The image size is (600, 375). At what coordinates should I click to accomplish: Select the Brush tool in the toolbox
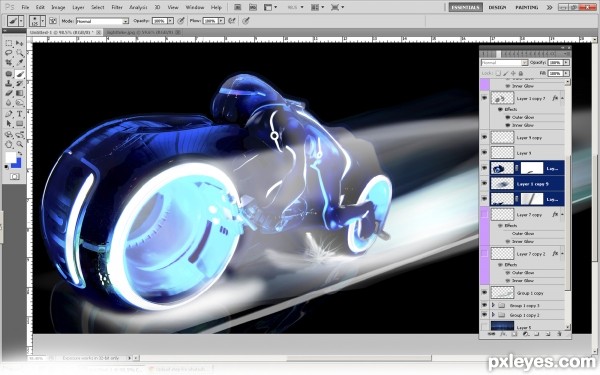point(20,74)
